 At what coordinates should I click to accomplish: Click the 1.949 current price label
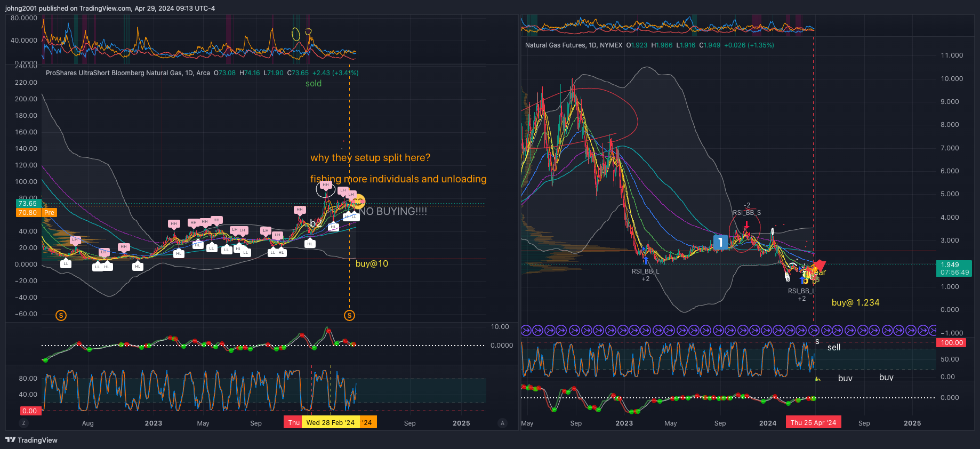click(x=954, y=269)
